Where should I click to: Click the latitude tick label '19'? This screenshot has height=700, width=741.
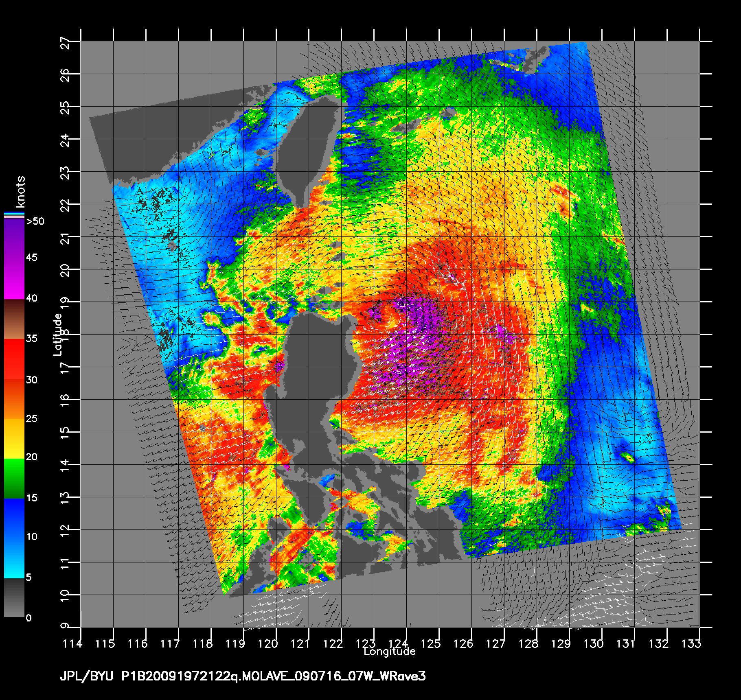pos(65,303)
